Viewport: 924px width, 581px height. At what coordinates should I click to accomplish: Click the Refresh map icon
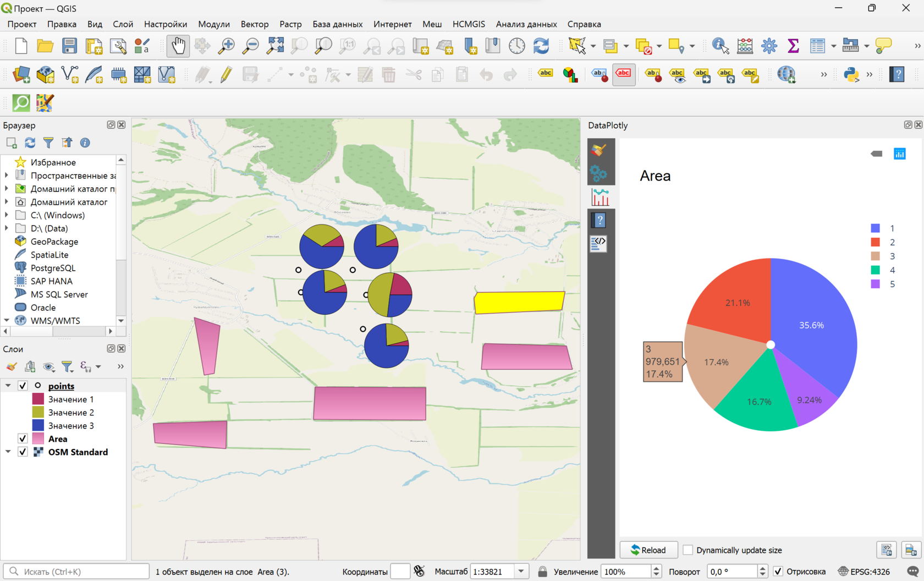click(541, 46)
